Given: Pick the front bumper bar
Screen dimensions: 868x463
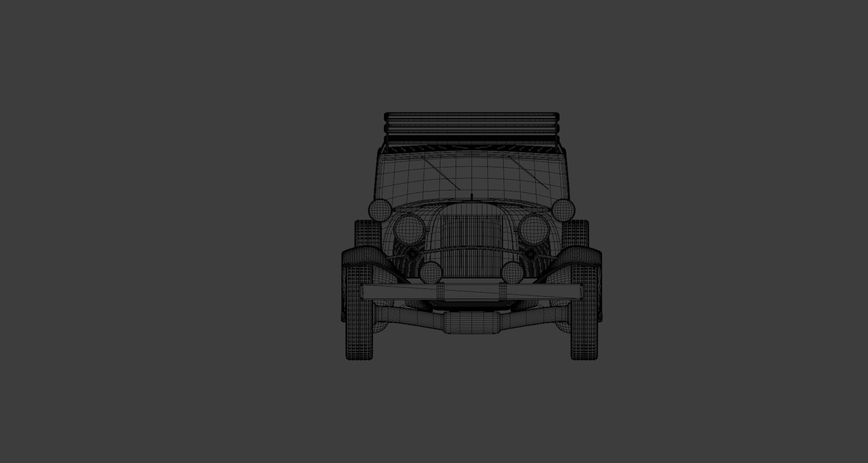Looking at the screenshot, I should click(472, 292).
